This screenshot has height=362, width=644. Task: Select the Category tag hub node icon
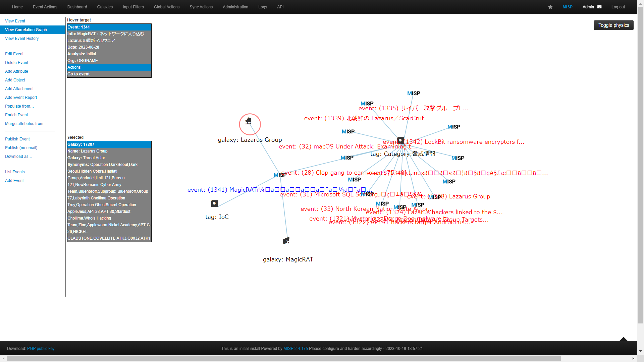coord(400,140)
